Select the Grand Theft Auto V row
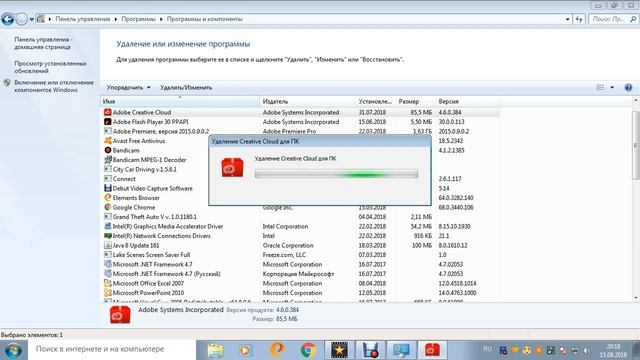Image resolution: width=640 pixels, height=360 pixels. (300, 217)
